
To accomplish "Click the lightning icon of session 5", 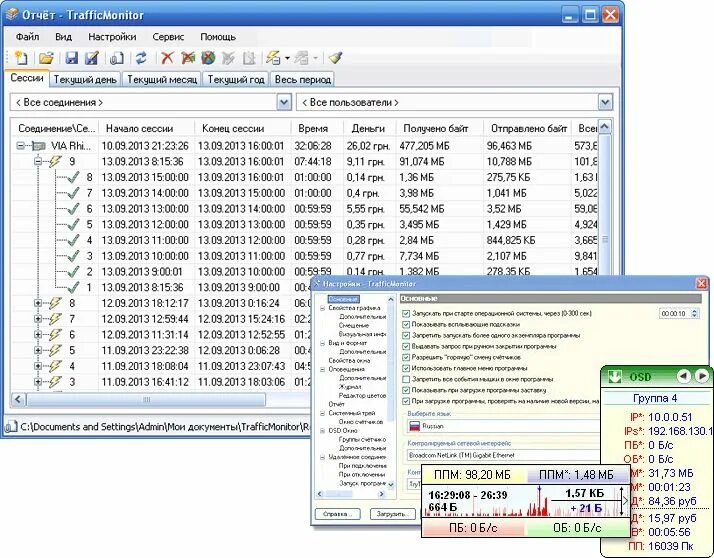I will (x=56, y=350).
